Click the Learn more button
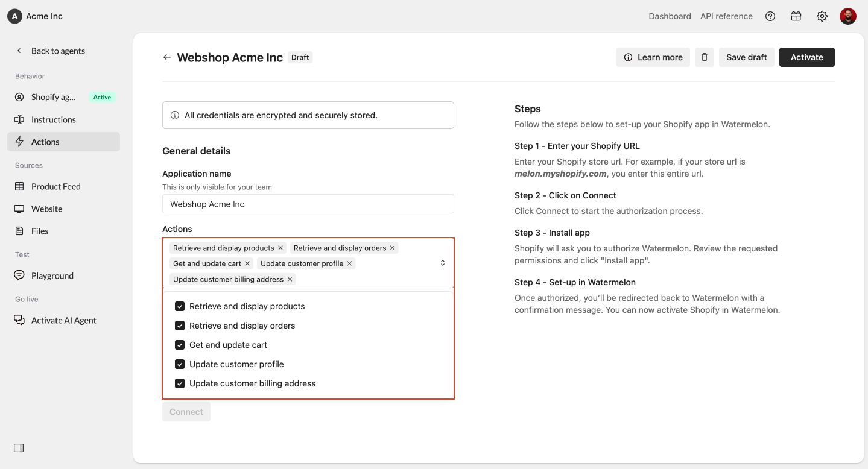This screenshot has height=469, width=868. click(x=653, y=57)
